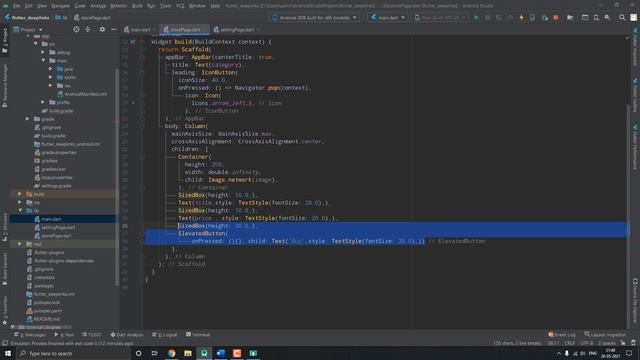640x360 pixels.
Task: Click the Select Opened File target icon
Action: 76,29
